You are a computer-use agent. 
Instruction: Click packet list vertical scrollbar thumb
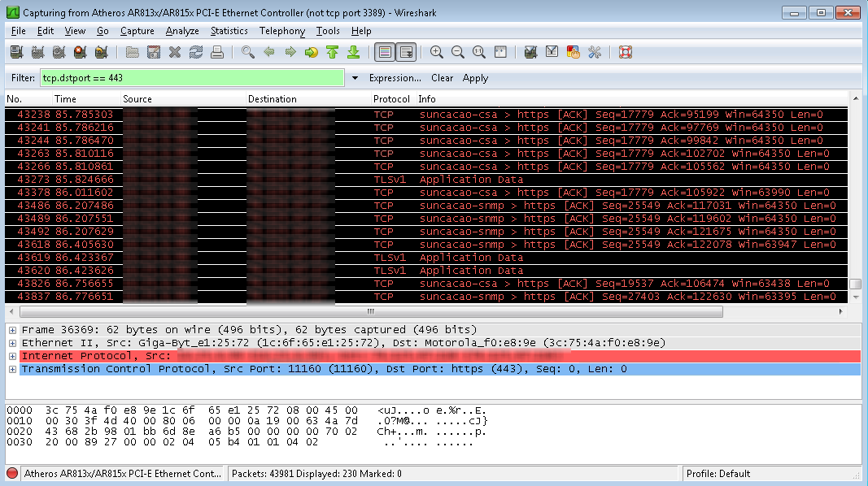855,284
